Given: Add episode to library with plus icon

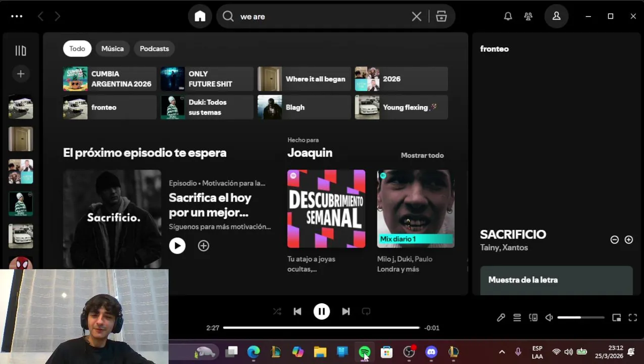Looking at the screenshot, I should [x=204, y=246].
